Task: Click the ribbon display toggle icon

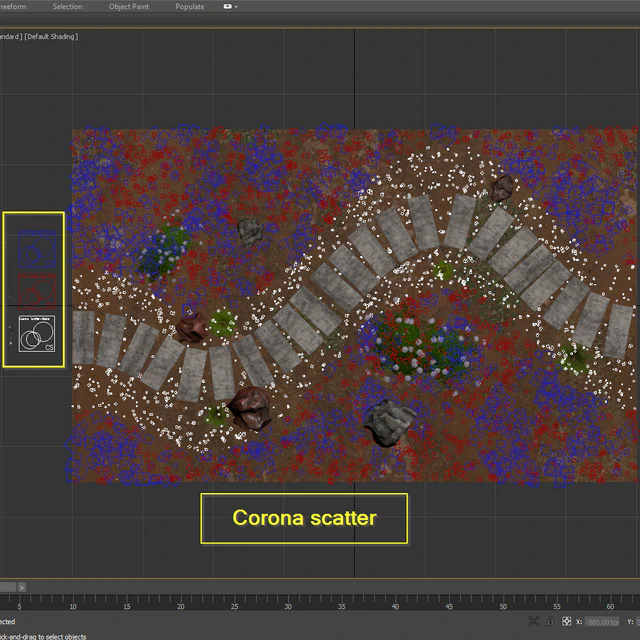Action: tap(228, 7)
